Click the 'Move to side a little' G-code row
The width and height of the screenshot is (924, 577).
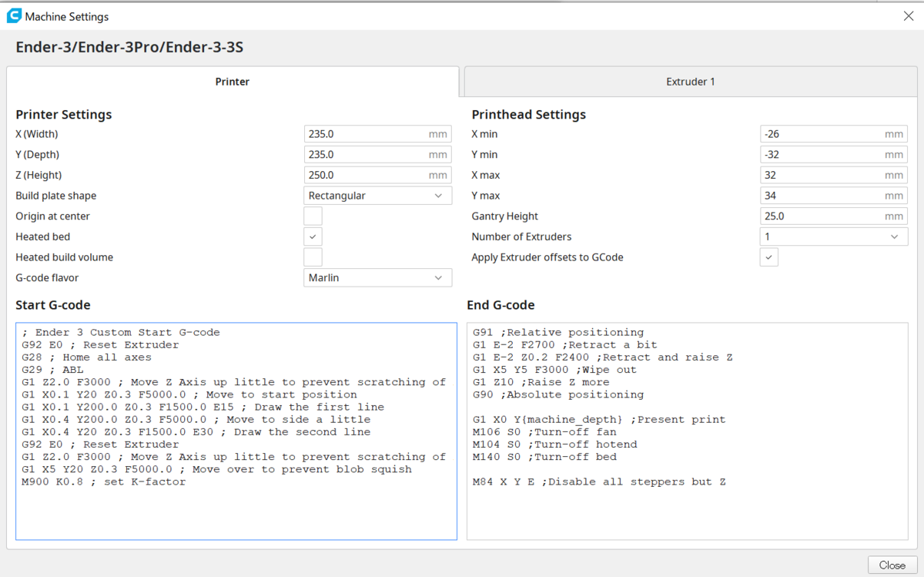[x=196, y=420]
